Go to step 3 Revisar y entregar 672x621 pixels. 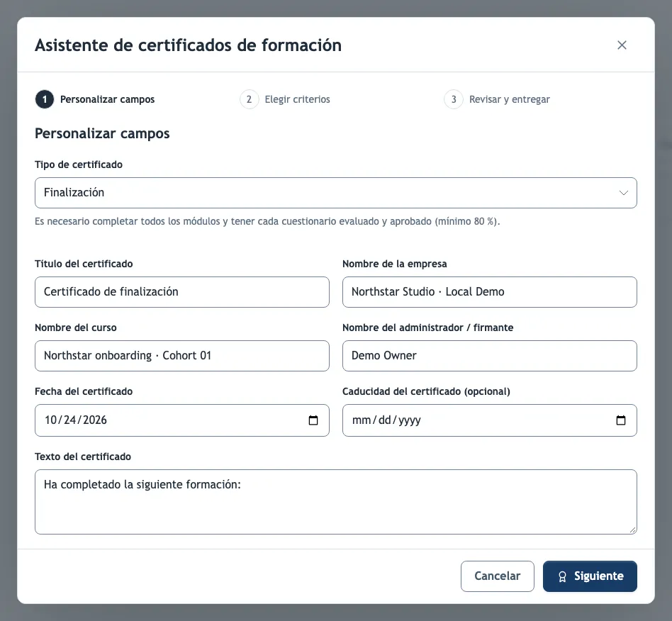[x=497, y=99]
